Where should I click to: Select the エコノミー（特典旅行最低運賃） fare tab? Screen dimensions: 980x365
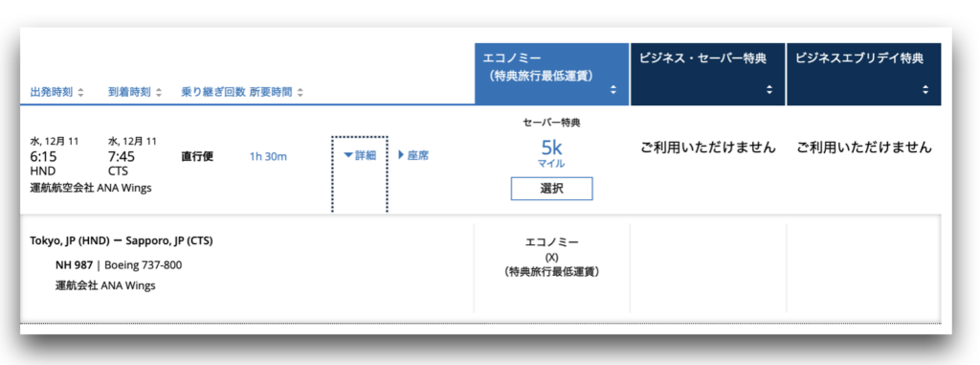[x=552, y=74]
